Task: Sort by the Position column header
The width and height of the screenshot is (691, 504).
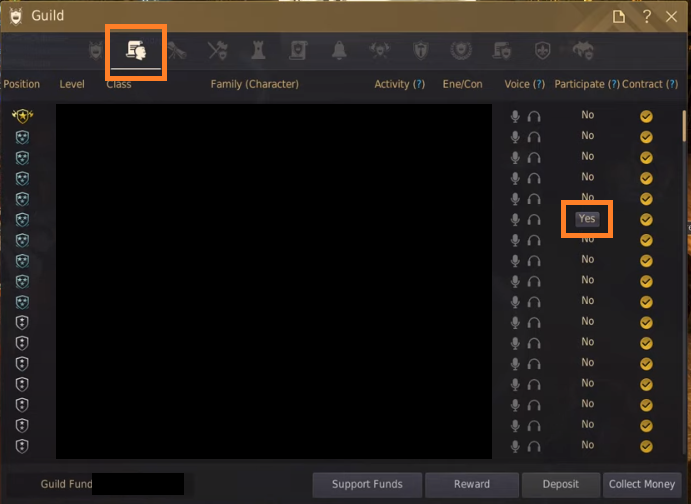Action: coord(22,84)
